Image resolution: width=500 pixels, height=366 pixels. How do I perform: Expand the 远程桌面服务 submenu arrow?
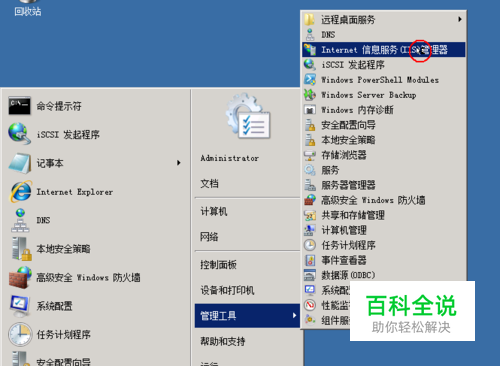tap(460, 19)
